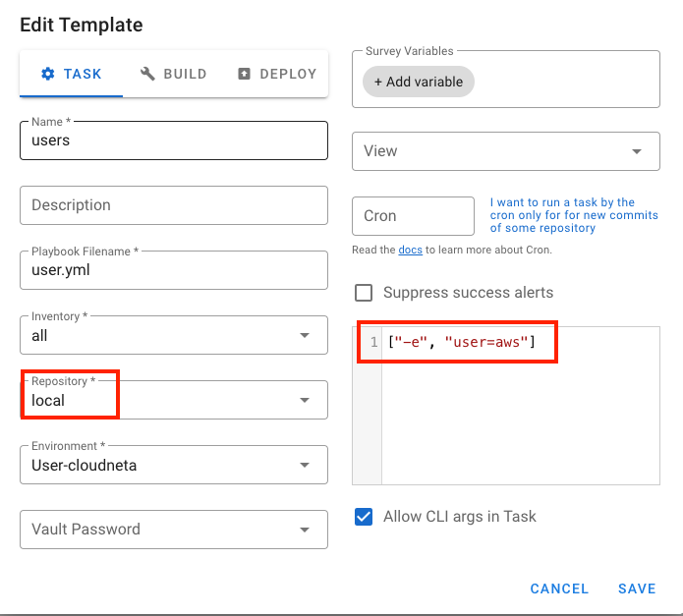Open the Environment dropdown

pyautogui.click(x=174, y=465)
